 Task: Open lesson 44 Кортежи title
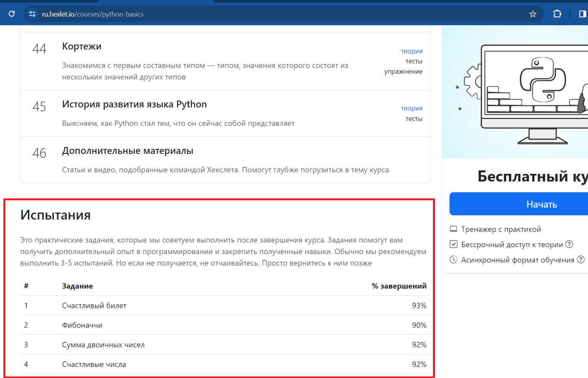point(82,46)
